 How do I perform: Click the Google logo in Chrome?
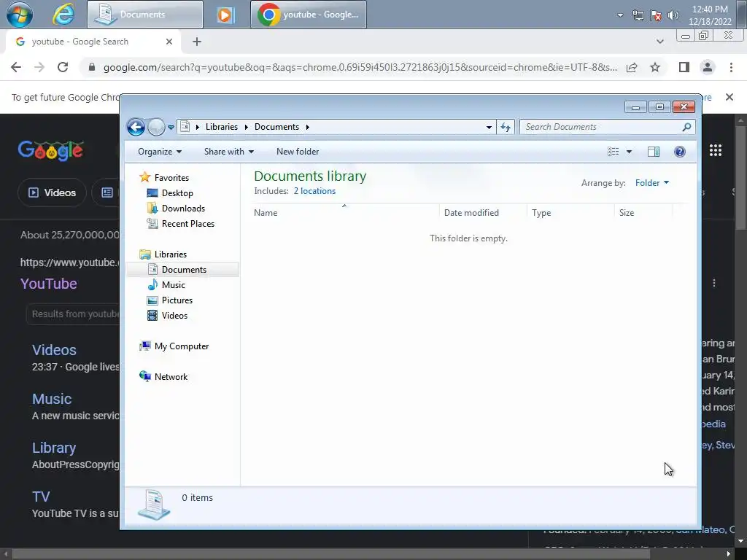[x=50, y=150]
